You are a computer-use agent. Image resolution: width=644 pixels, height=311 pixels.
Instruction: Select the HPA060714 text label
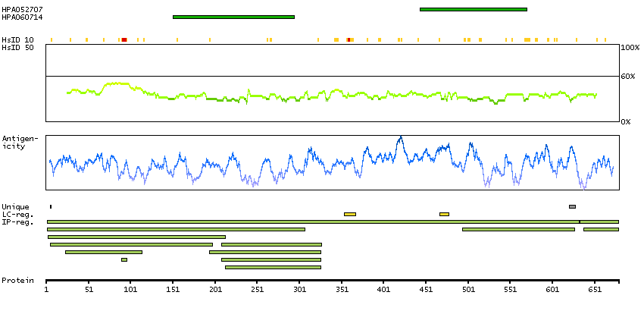[x=17, y=17]
